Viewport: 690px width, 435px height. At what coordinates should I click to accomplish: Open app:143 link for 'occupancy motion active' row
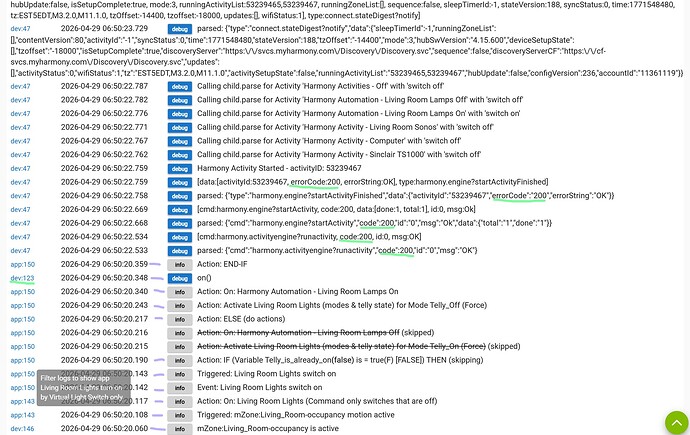click(x=22, y=415)
